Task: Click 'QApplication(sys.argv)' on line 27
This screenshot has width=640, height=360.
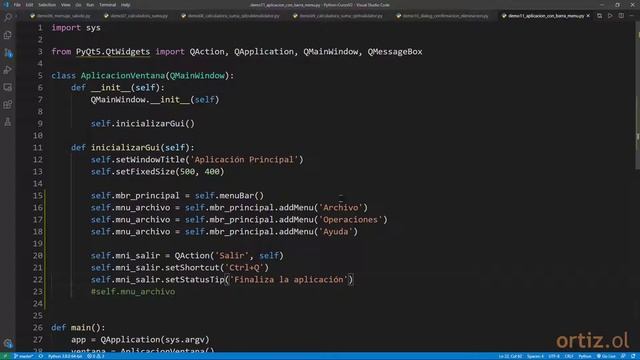Action: (155, 340)
